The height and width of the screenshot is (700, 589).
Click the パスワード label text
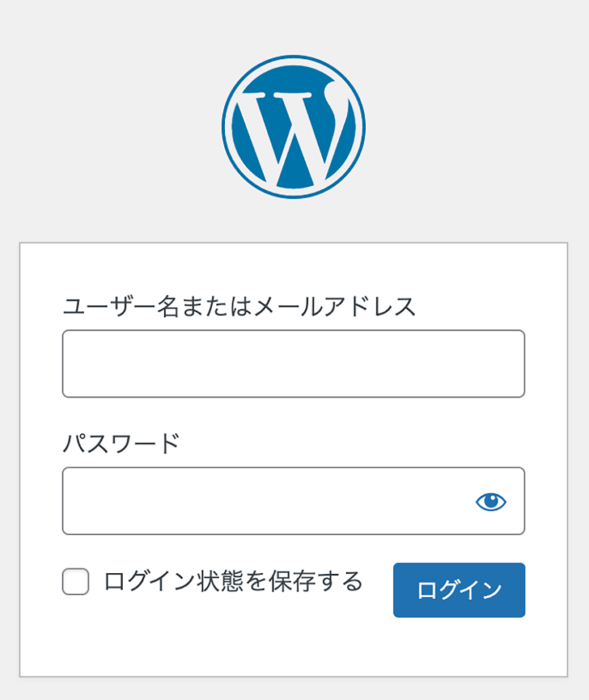point(121,444)
